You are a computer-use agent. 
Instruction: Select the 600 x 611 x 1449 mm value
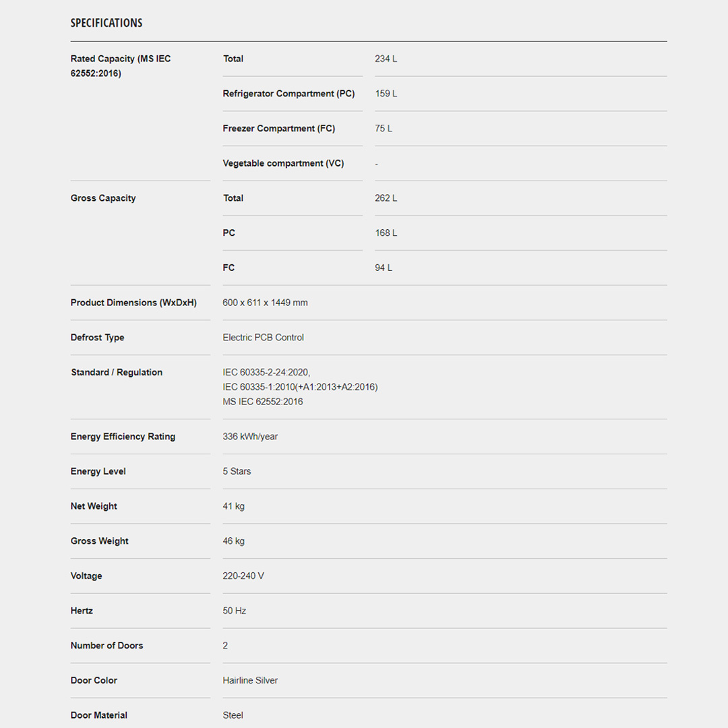[x=265, y=303]
